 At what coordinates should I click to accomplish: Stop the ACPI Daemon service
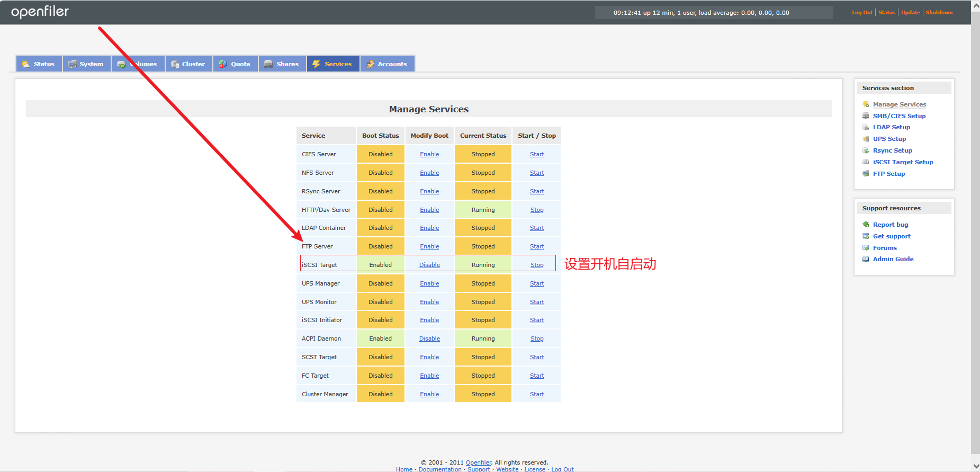click(x=537, y=339)
